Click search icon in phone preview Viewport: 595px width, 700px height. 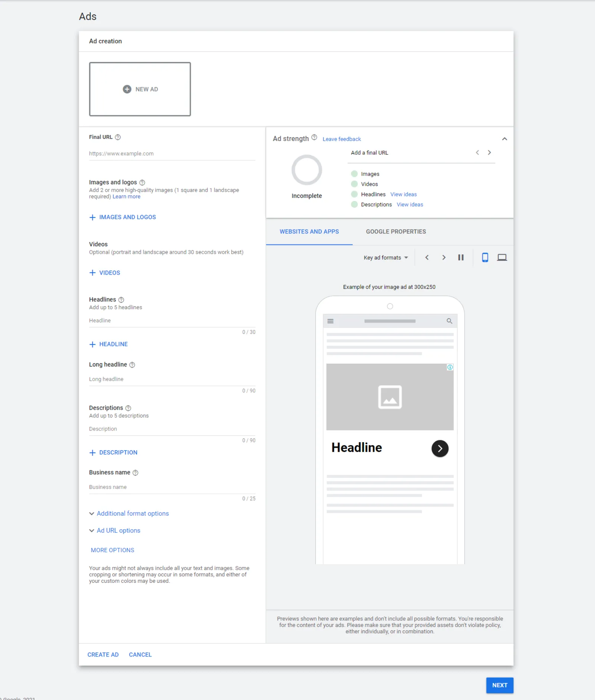pyautogui.click(x=449, y=321)
